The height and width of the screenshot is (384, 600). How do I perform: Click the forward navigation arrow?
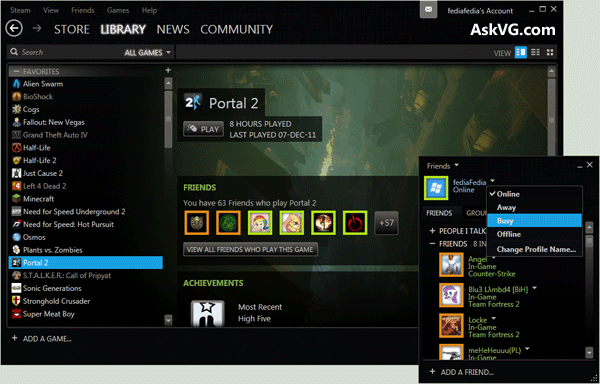click(37, 28)
